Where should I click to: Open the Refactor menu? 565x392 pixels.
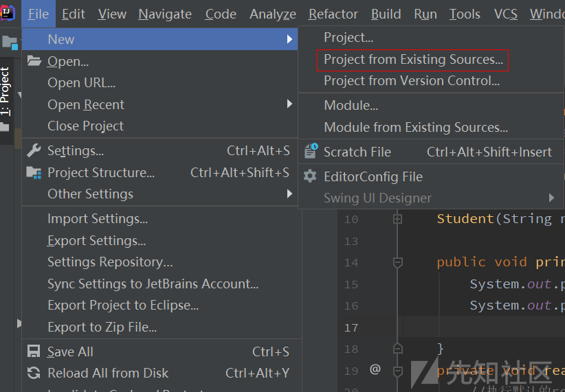click(x=333, y=14)
